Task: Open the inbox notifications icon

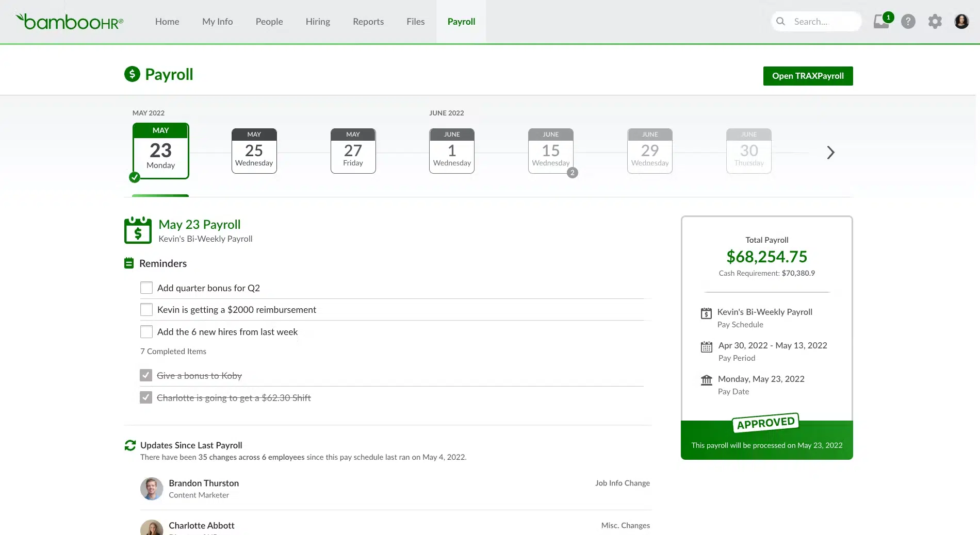Action: [x=881, y=22]
